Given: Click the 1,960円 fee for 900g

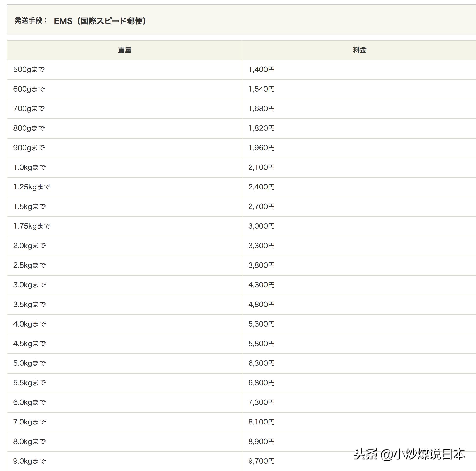Looking at the screenshot, I should point(262,148).
